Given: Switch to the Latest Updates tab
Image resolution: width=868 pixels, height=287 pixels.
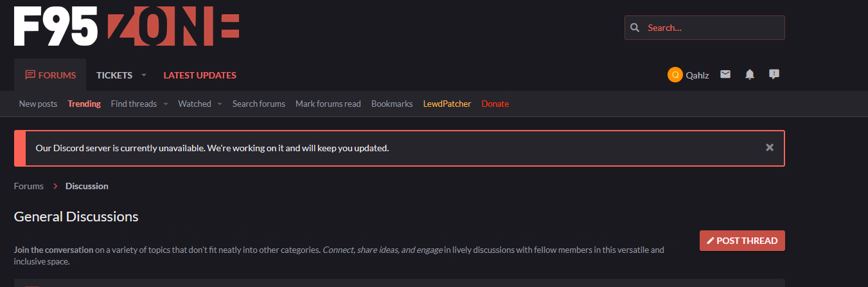Looking at the screenshot, I should [x=200, y=75].
